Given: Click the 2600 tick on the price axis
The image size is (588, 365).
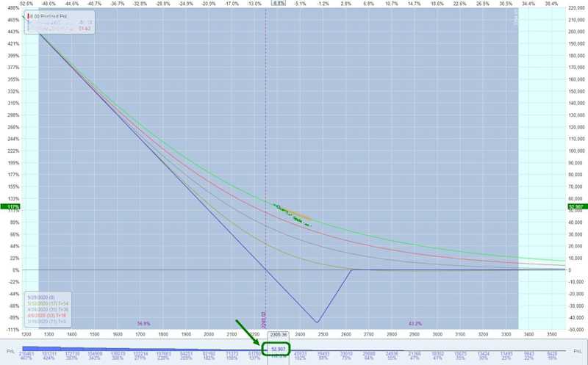Looking at the screenshot, I should (345, 334).
